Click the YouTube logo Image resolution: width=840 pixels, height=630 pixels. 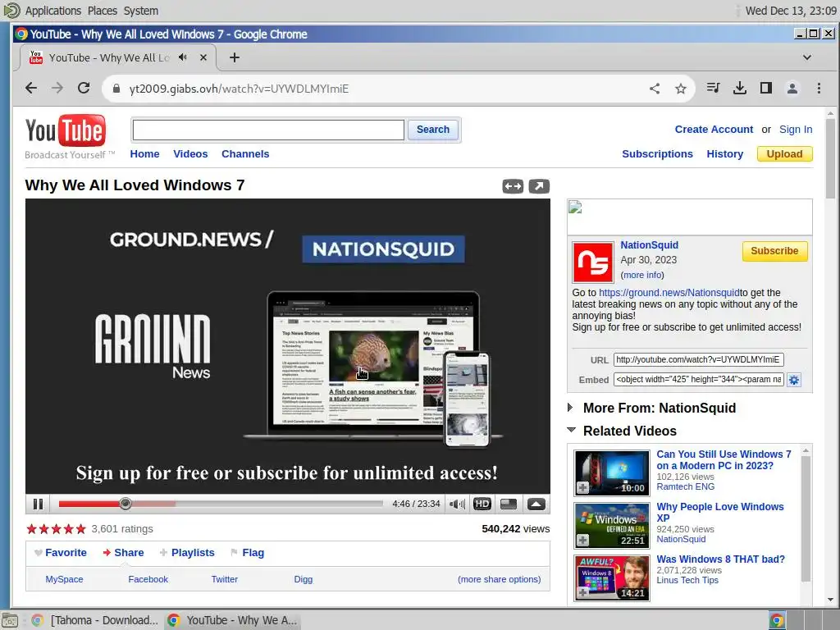(66, 130)
